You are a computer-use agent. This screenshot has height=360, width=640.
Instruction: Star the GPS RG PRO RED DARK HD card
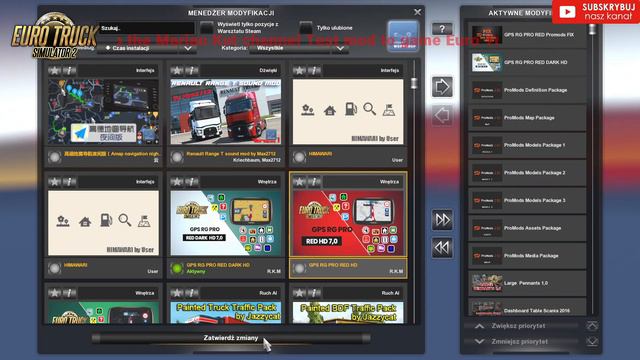[177, 182]
